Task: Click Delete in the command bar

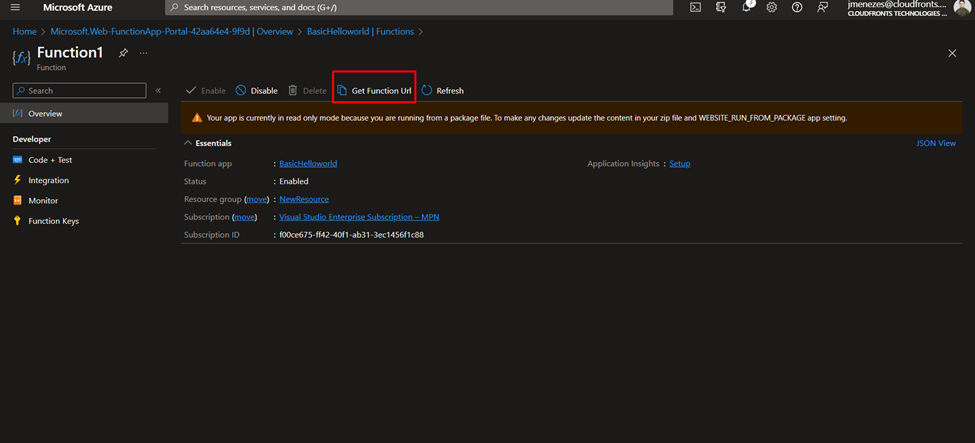Action: [x=307, y=91]
